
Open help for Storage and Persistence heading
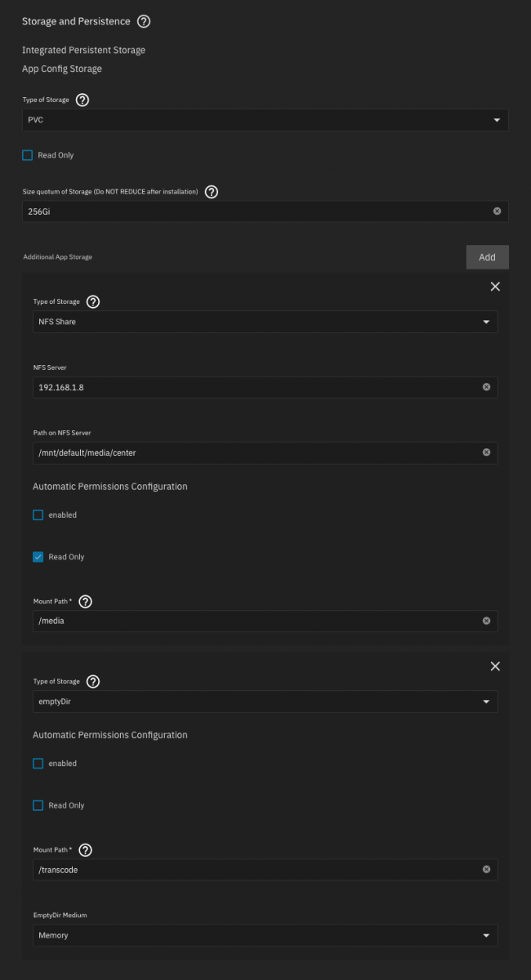pos(144,21)
